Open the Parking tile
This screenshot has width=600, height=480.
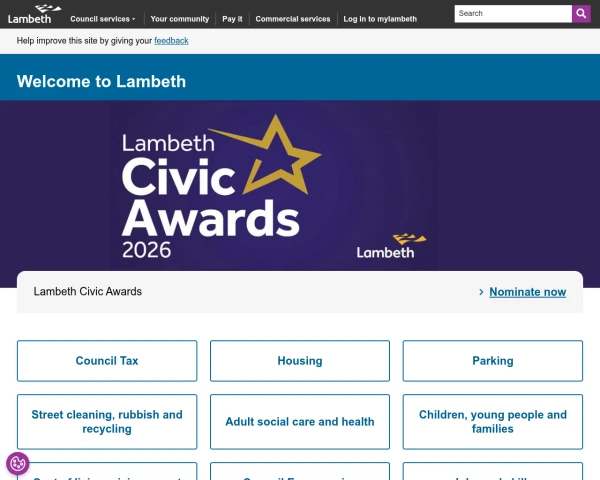[x=493, y=361]
